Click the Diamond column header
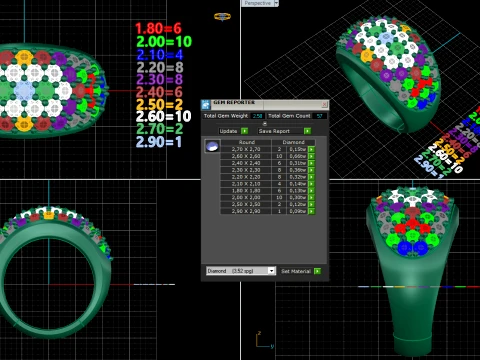 pos(293,142)
